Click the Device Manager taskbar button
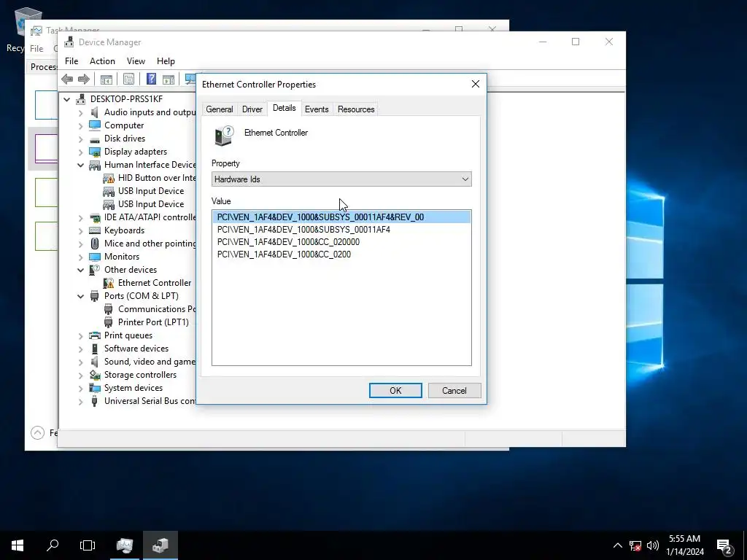747x560 pixels. click(161, 545)
